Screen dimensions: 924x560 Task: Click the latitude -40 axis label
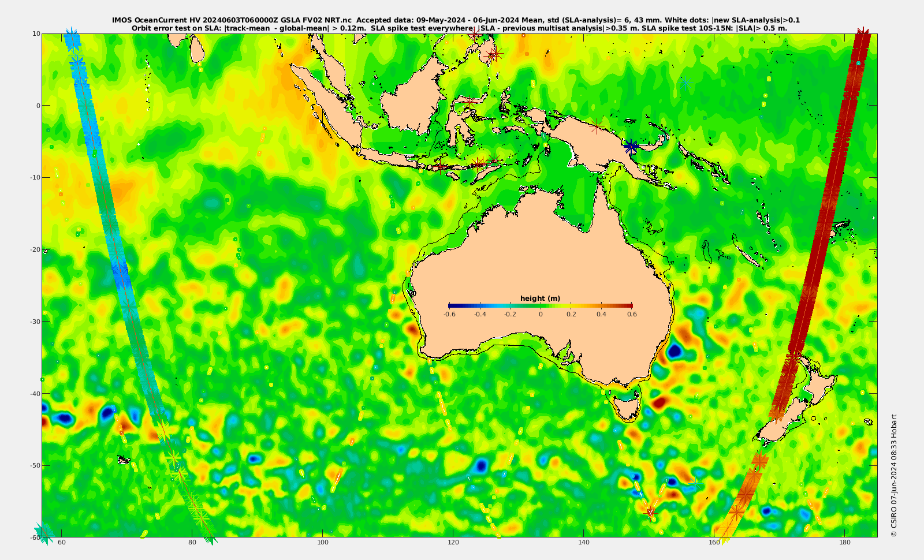tap(35, 394)
